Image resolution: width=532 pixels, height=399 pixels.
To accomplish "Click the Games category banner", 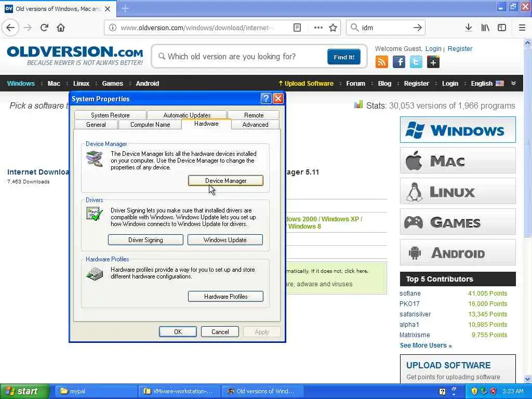I will pos(458,222).
